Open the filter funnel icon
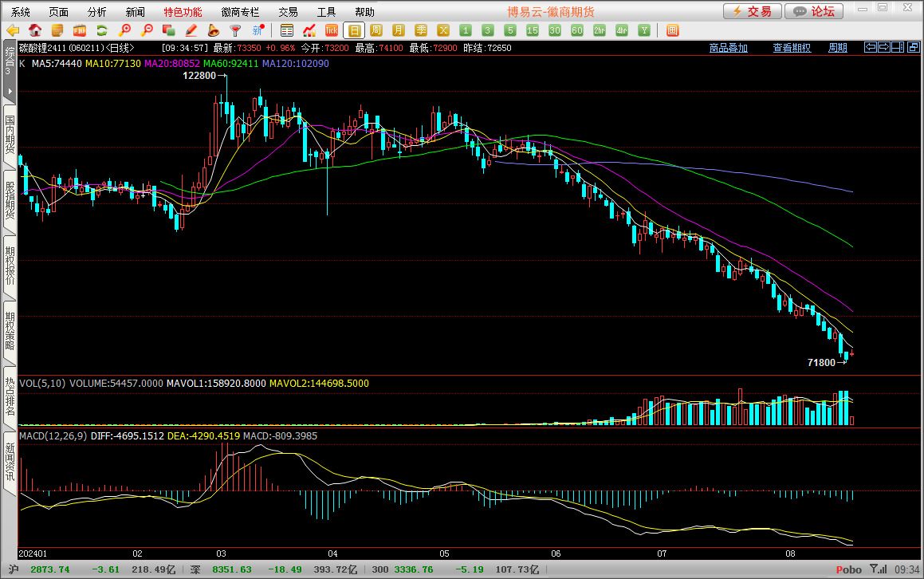 (235, 30)
